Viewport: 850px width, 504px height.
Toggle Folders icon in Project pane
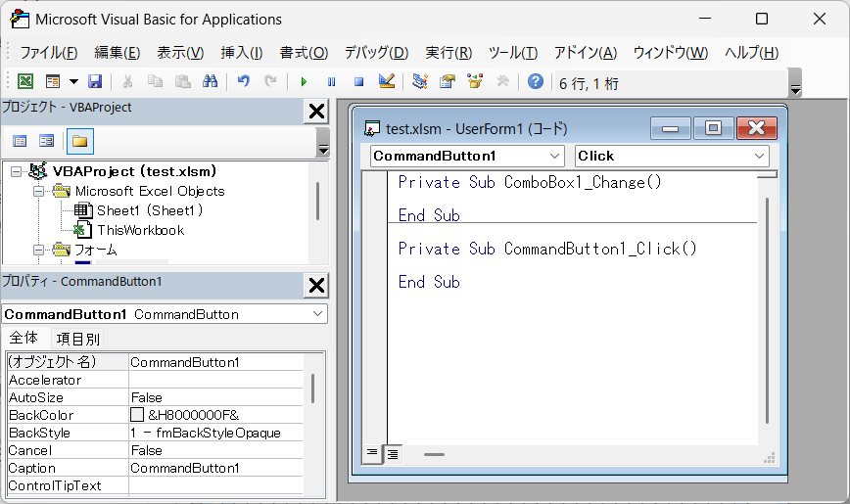79,142
